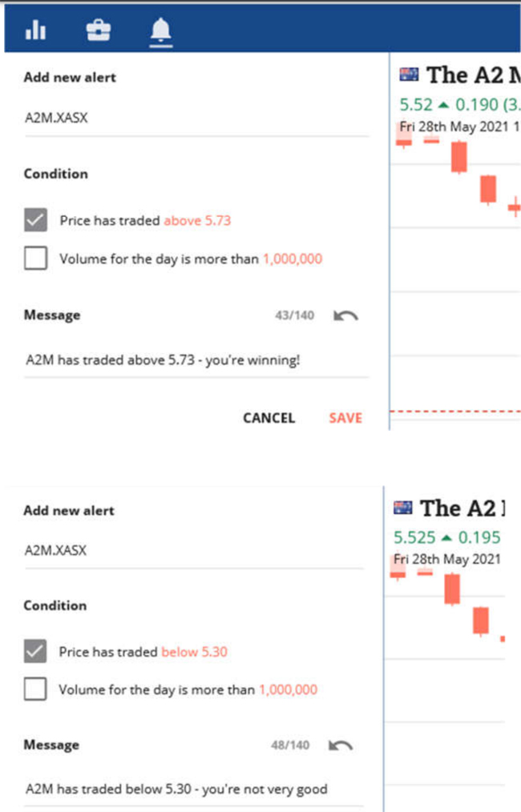Change the 'above 5.73' price condition
Image resolution: width=521 pixels, height=812 pixels.
[197, 220]
